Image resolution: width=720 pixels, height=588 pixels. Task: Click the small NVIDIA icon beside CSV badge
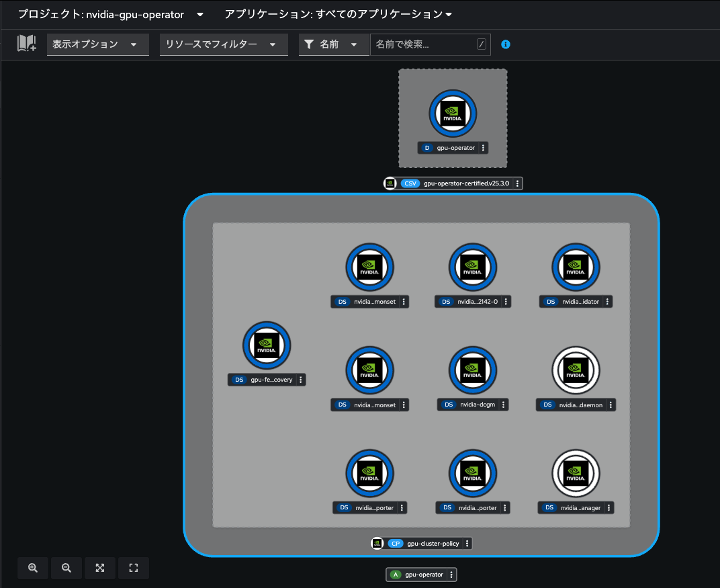click(x=390, y=183)
